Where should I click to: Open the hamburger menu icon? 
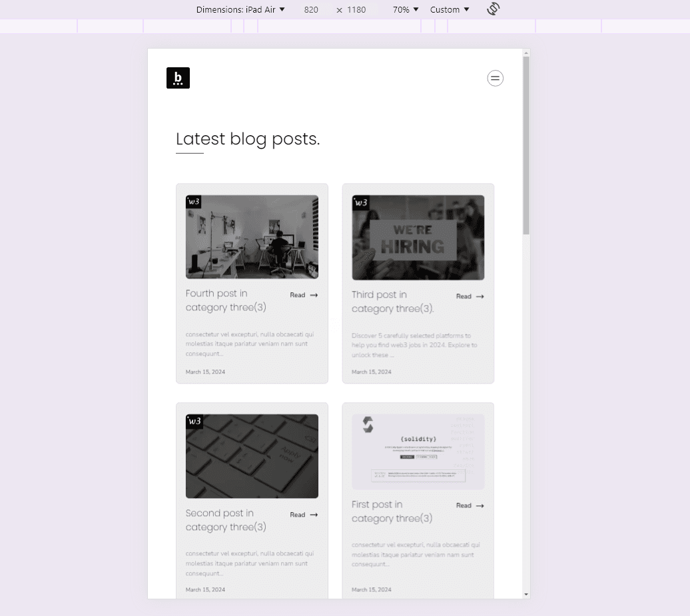495,79
